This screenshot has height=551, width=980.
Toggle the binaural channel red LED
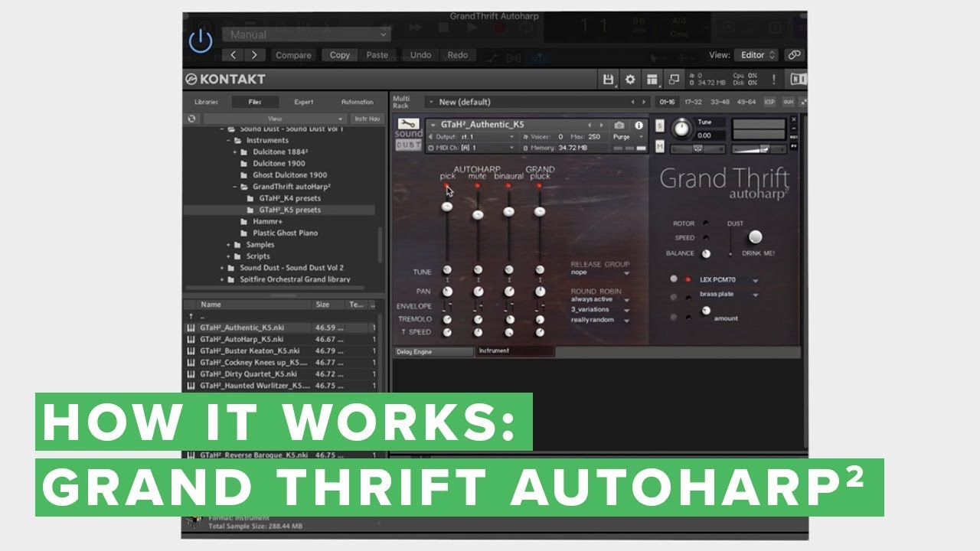[508, 185]
